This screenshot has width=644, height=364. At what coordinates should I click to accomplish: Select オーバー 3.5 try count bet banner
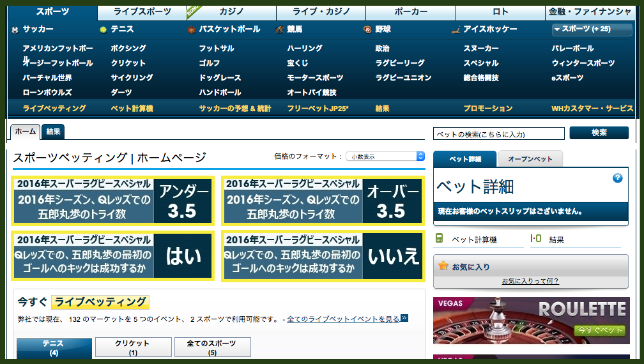[323, 201]
